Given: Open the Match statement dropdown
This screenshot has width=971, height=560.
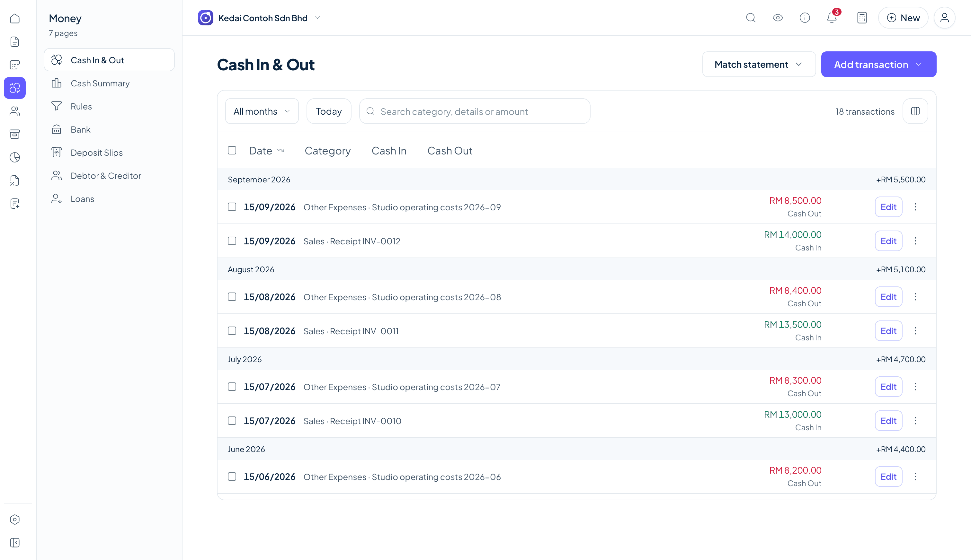Looking at the screenshot, I should tap(759, 64).
